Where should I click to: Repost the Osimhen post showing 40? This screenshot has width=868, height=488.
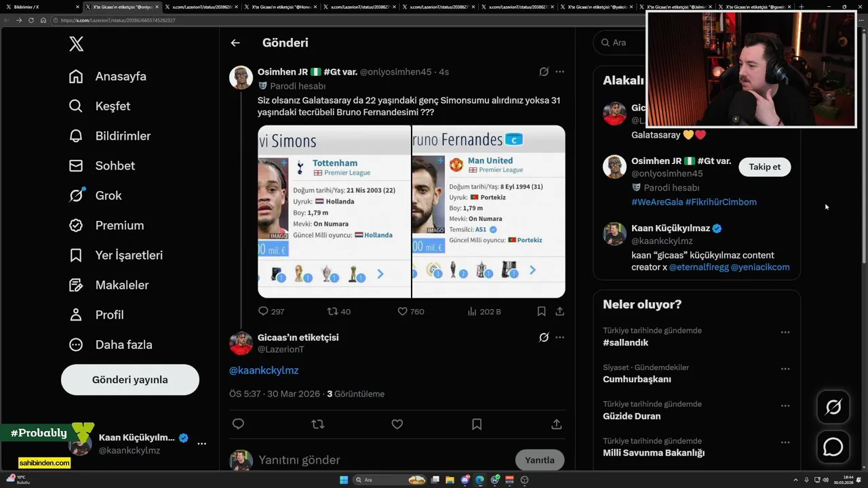tap(339, 312)
